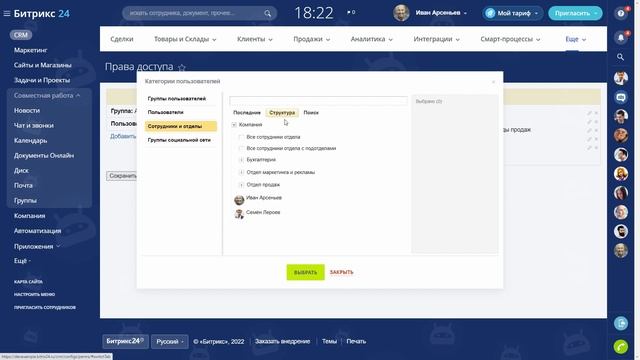Click the Сохранить button behind the dialog
The width and height of the screenshot is (640, 360).
[122, 176]
